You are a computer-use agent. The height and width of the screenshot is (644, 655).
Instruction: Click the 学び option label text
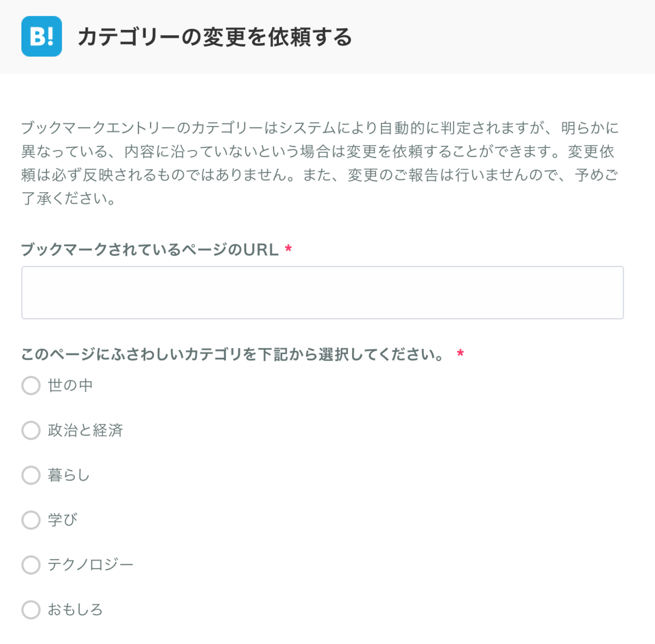tap(63, 520)
